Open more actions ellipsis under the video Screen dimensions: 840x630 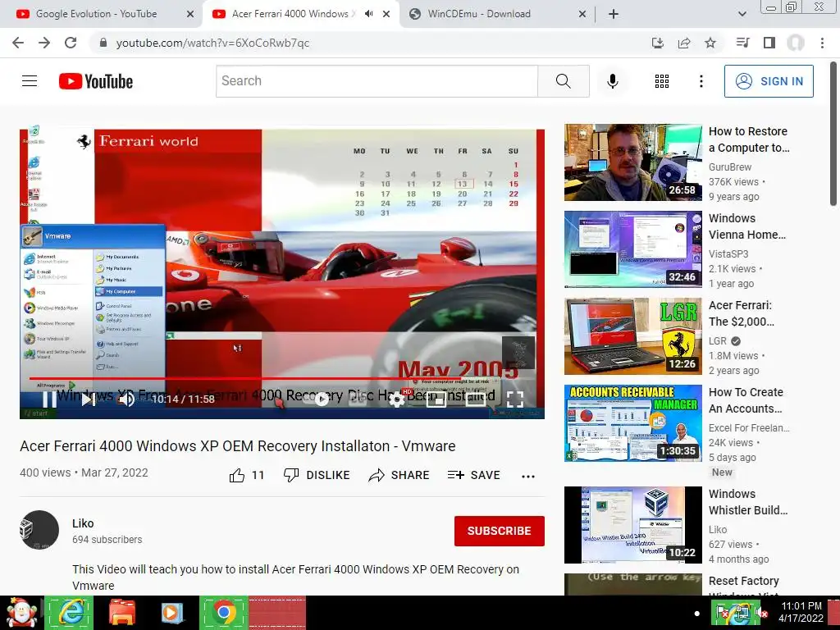528,477
